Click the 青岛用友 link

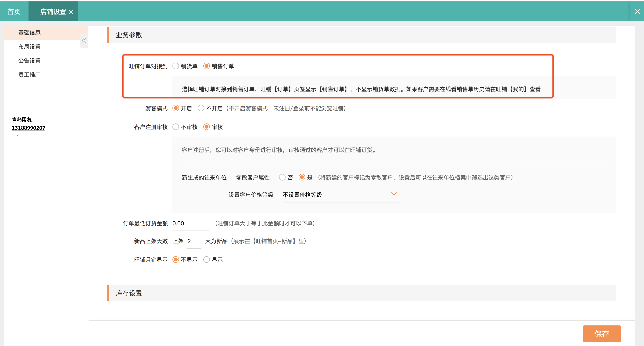point(22,120)
